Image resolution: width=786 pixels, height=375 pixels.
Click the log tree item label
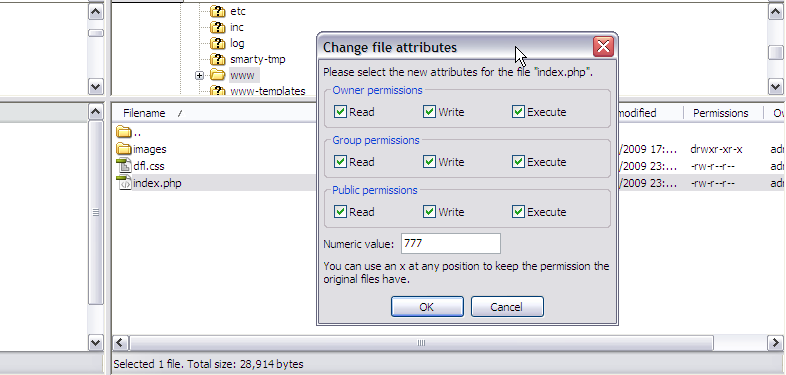[237, 43]
